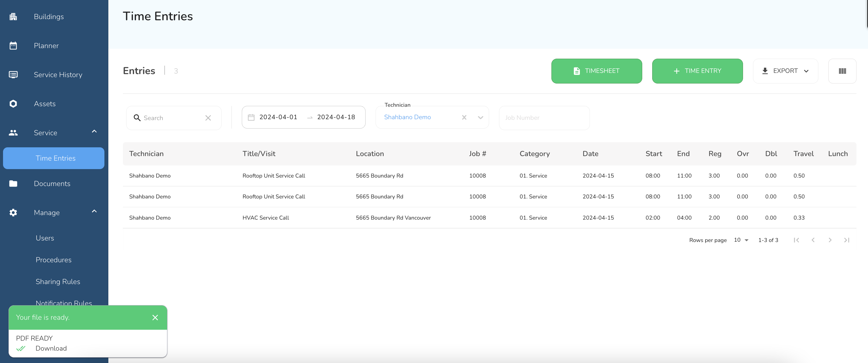Open Planner in the sidebar

point(46,45)
